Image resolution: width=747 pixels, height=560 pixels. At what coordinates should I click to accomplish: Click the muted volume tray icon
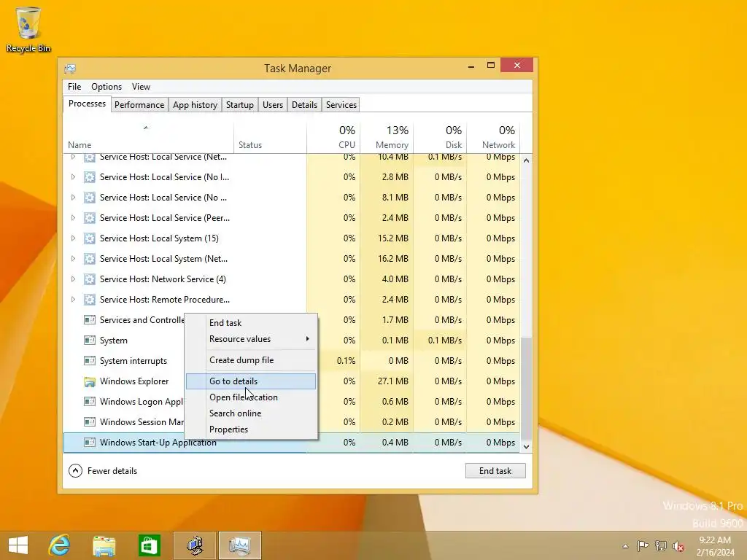(678, 546)
